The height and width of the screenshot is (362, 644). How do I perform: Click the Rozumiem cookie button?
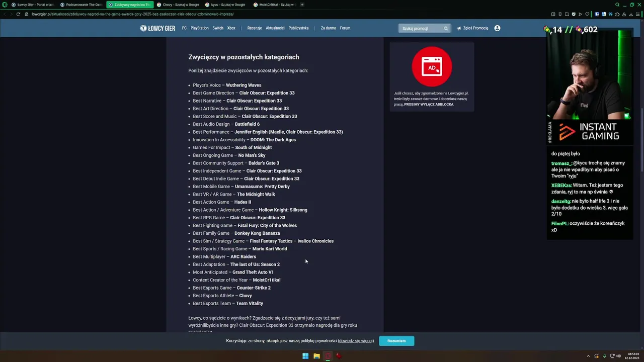[x=396, y=341]
